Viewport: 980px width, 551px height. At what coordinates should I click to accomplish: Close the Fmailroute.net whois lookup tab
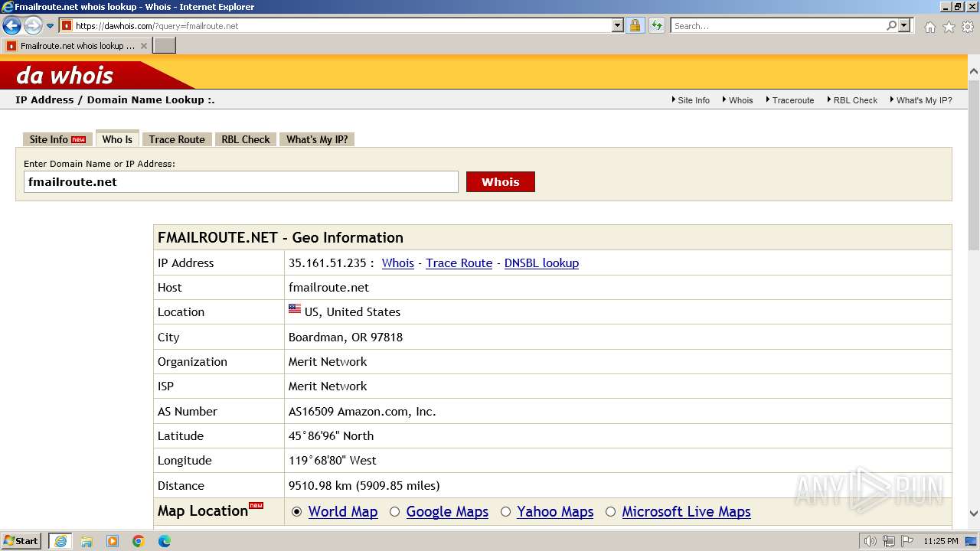pos(143,46)
